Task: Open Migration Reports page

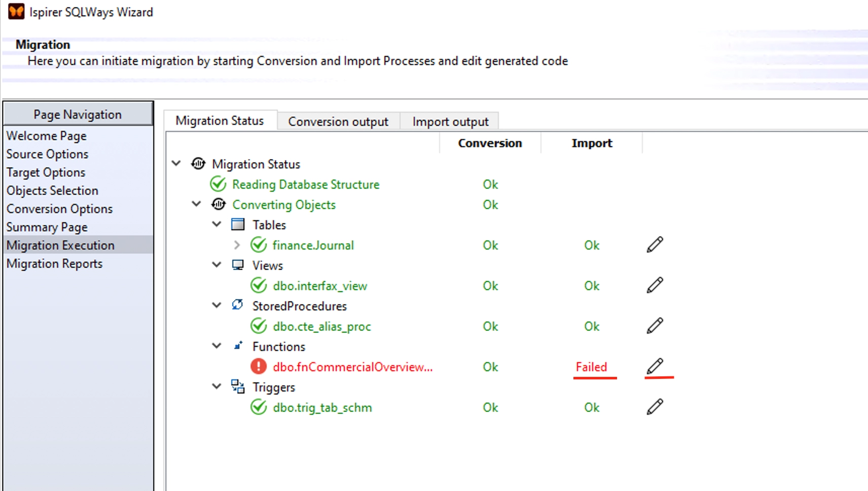Action: (x=55, y=264)
